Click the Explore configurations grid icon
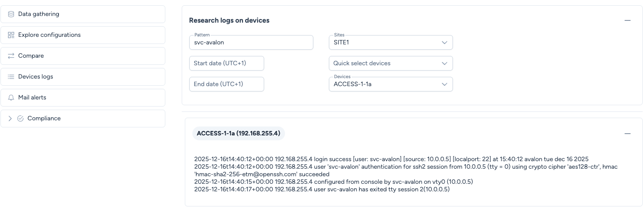The image size is (644, 210). pyautogui.click(x=11, y=35)
